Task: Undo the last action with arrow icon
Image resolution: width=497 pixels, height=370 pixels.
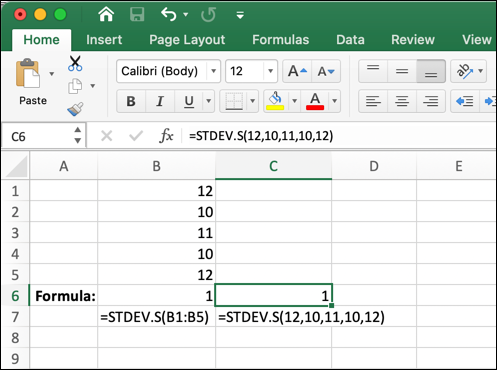Action: click(x=169, y=14)
